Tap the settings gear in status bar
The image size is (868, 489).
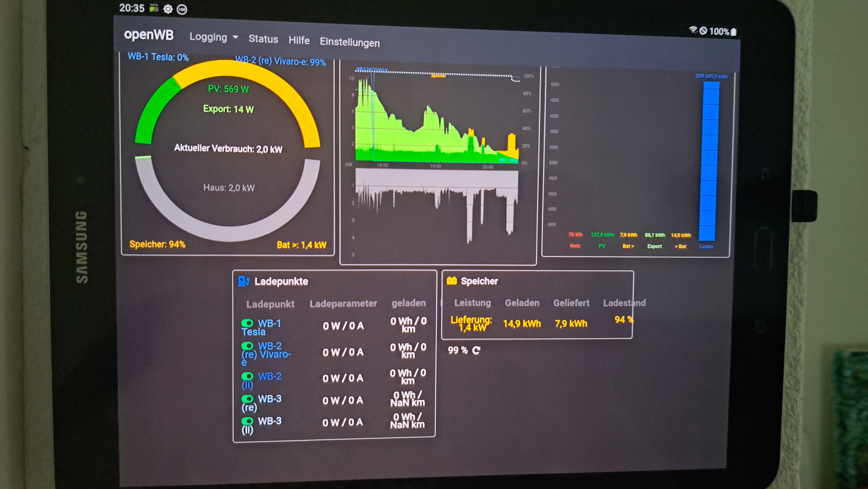click(167, 9)
